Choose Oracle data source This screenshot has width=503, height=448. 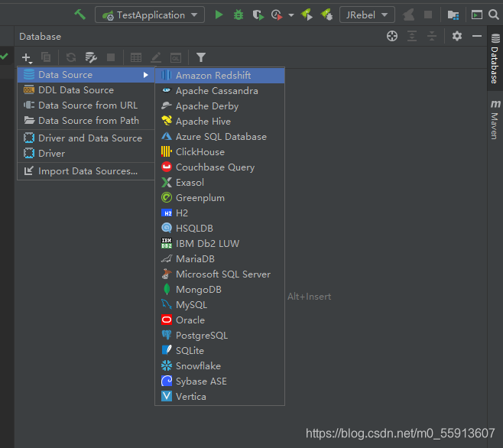[x=219, y=320]
